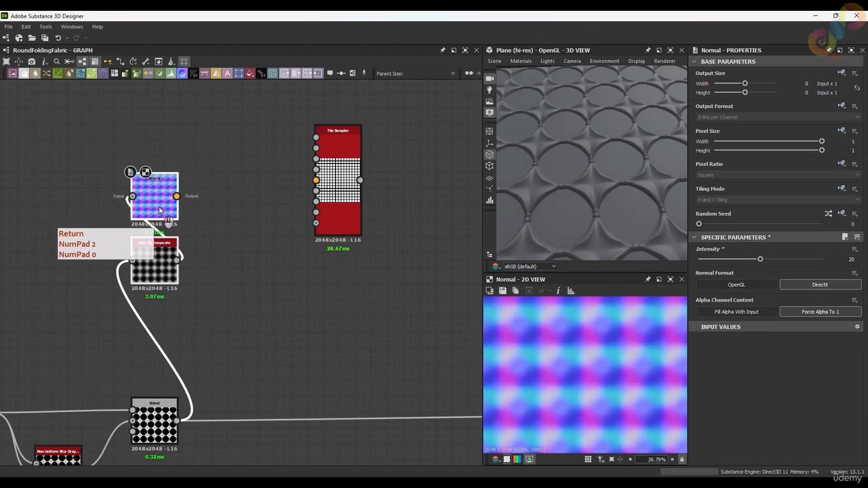This screenshot has width=868, height=488.
Task: Open the Output Size inheritance method dropdown
Action: click(842, 73)
